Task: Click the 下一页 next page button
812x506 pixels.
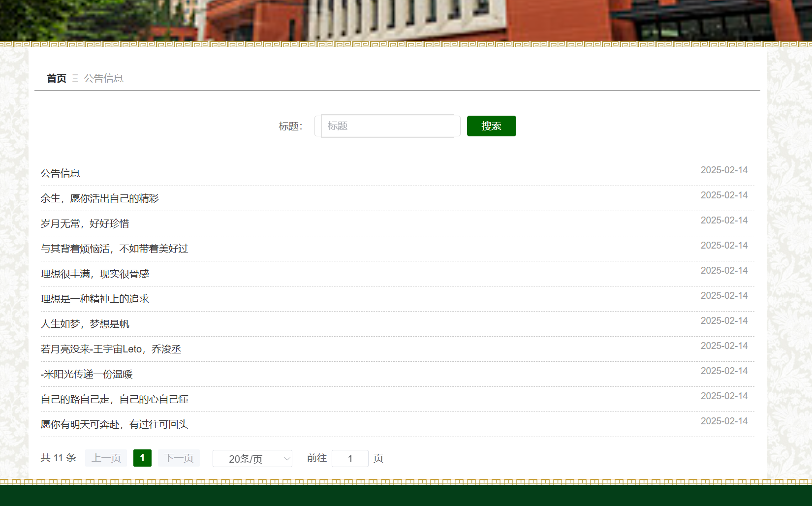Action: [179, 458]
